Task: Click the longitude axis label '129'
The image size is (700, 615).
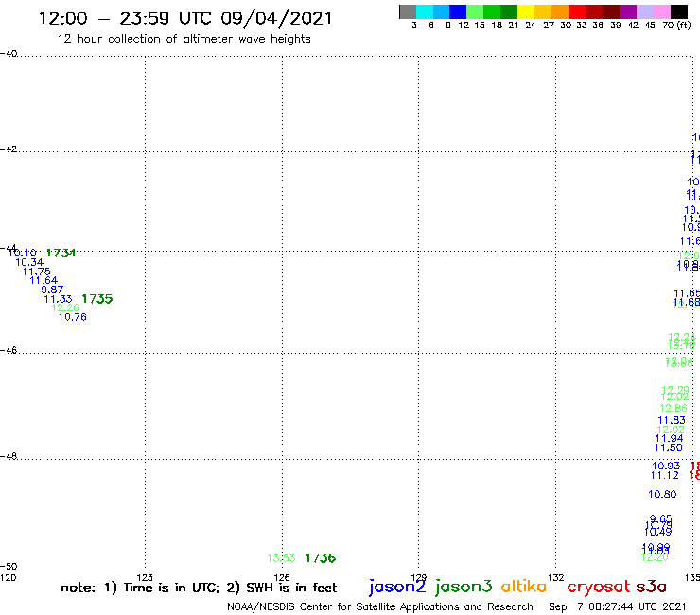Action: [419, 578]
